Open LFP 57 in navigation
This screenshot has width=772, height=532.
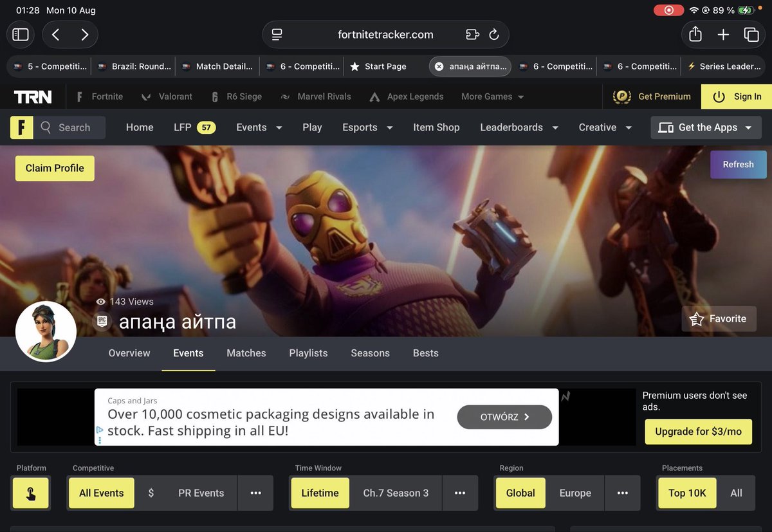(195, 127)
